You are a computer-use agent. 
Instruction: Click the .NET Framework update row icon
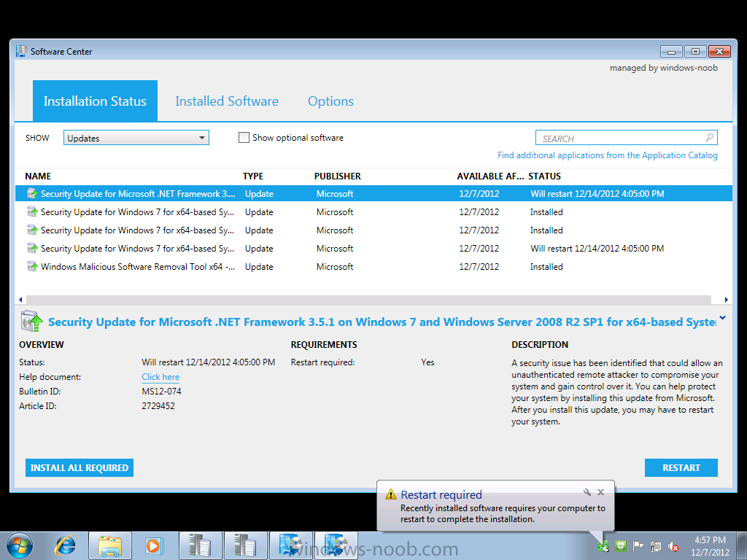point(32,193)
